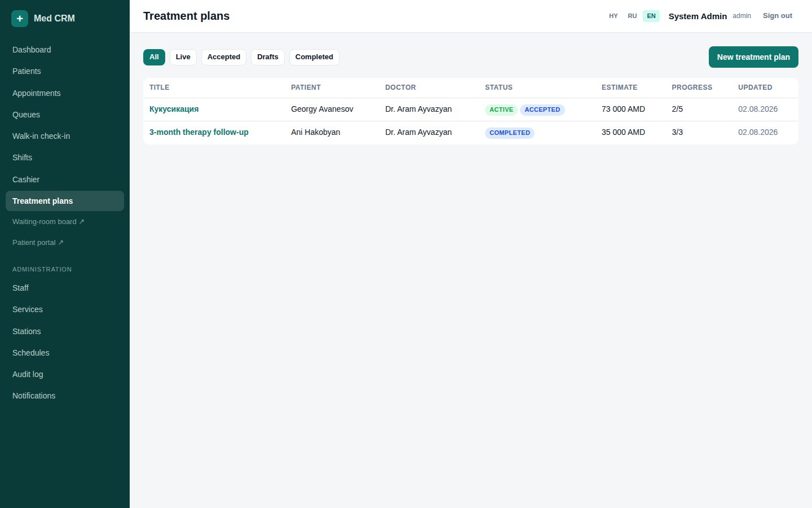Click New treatment plan button

[753, 57]
